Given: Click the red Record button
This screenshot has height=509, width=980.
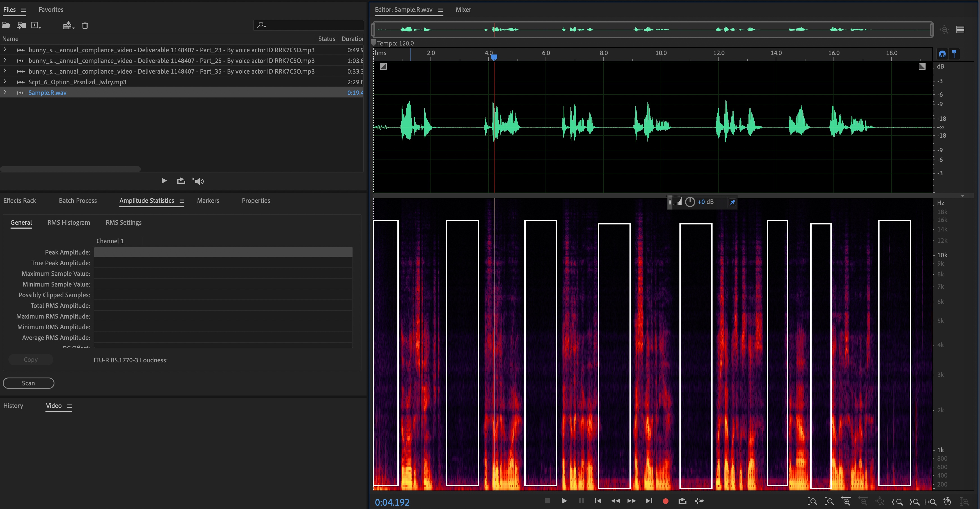Looking at the screenshot, I should 665,501.
